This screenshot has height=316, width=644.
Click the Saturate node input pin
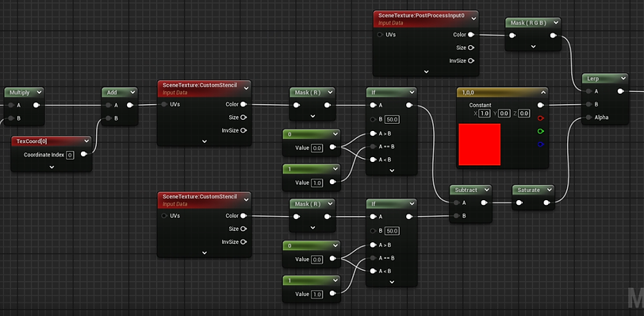[x=519, y=202]
